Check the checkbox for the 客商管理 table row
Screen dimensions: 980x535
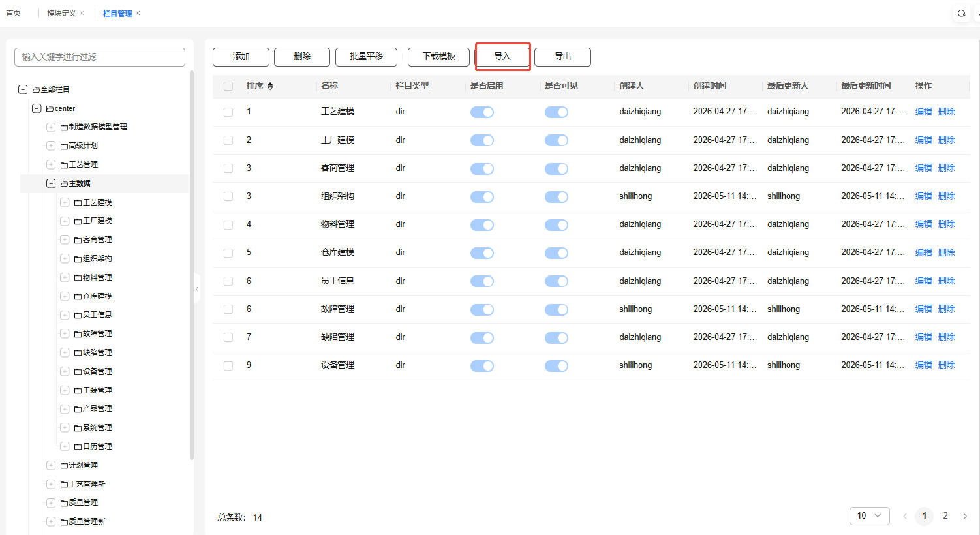coord(228,168)
